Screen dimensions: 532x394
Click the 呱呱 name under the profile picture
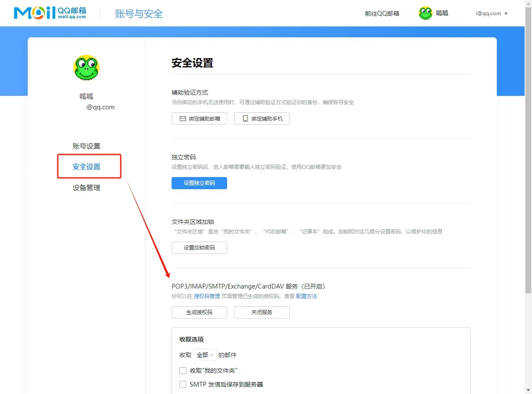click(x=86, y=96)
